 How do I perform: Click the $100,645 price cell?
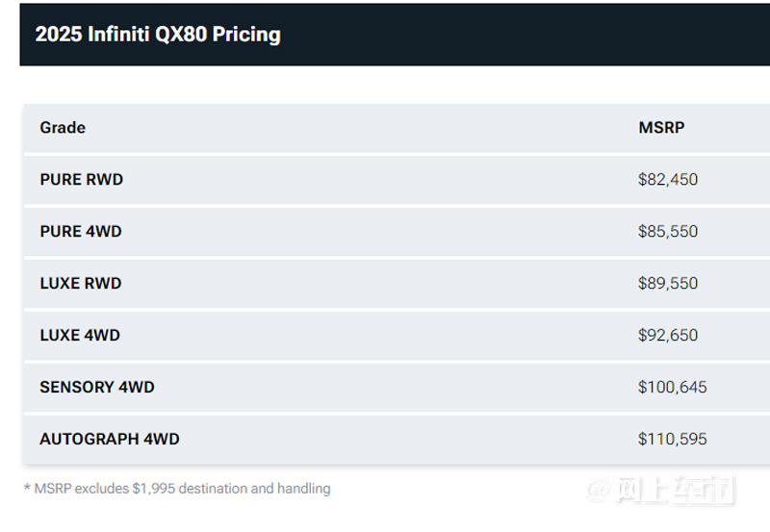coord(672,388)
